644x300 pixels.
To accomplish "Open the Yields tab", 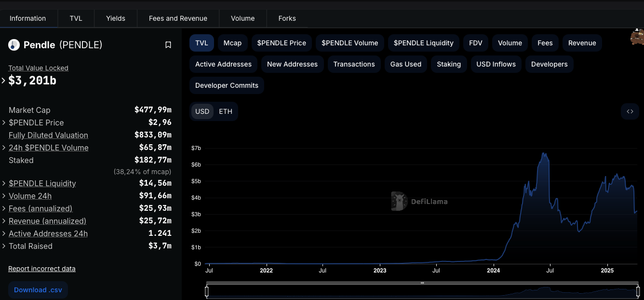I will pos(116,18).
